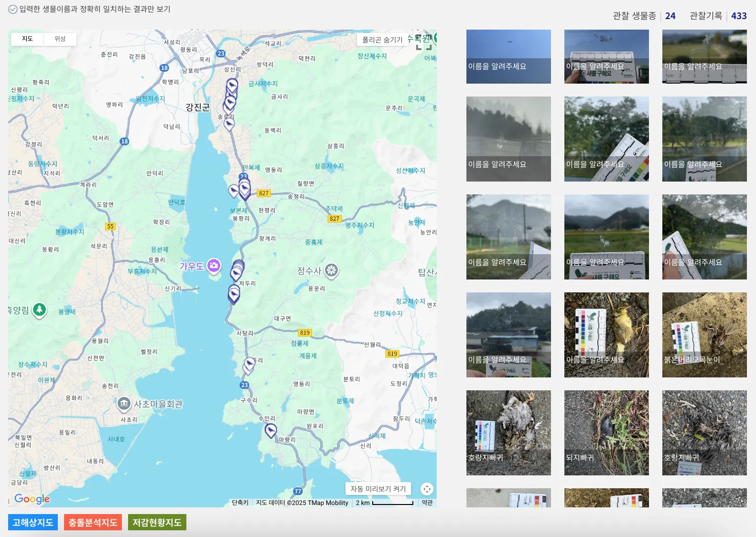Switch the map to 위성 satellite view
Image resolution: width=756 pixels, height=537 pixels.
pyautogui.click(x=60, y=39)
